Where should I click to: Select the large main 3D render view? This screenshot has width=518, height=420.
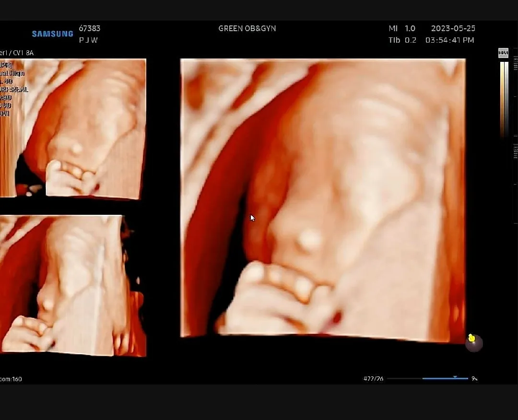coord(323,201)
